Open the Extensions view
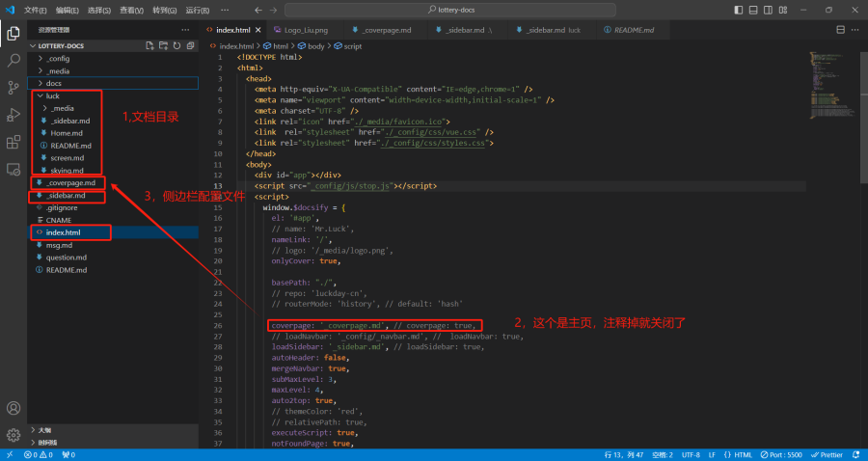The width and height of the screenshot is (868, 461). [14, 142]
